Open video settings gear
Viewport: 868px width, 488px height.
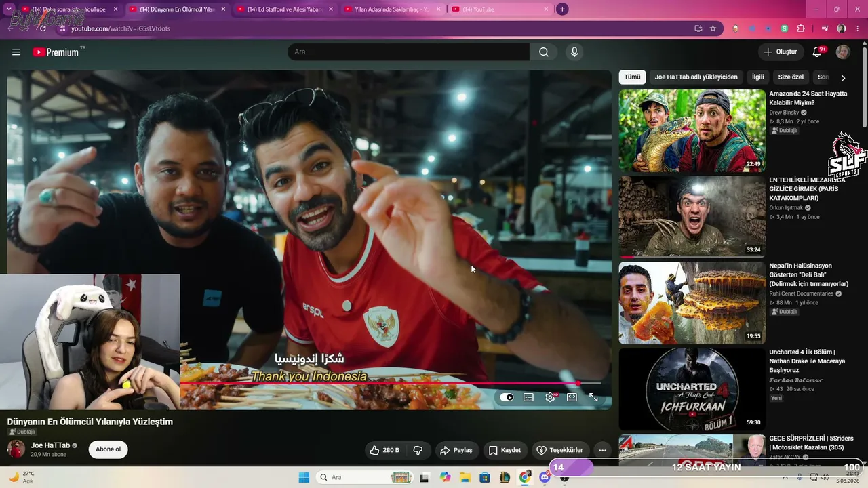tap(550, 397)
